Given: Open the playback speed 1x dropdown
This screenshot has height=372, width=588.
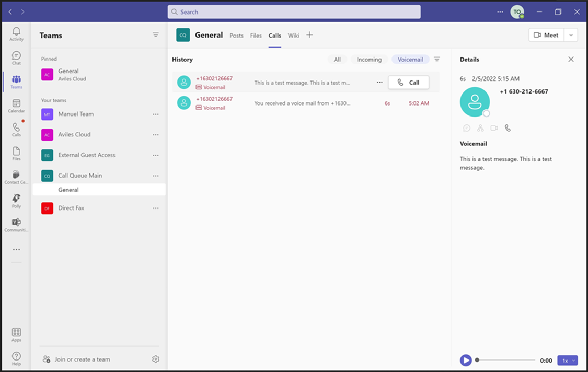Looking at the screenshot, I should pos(568,361).
